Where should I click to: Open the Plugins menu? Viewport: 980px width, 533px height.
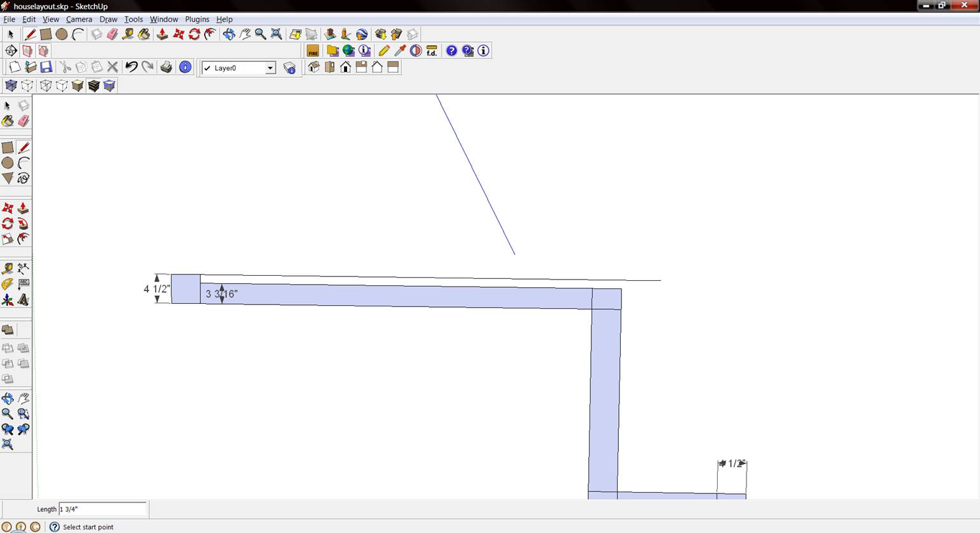(x=197, y=19)
